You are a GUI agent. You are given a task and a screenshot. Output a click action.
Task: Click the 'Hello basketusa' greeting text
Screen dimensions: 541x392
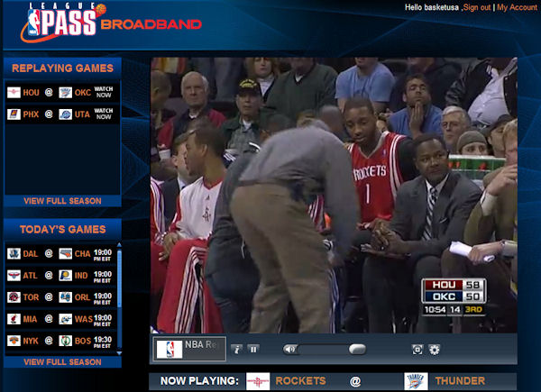pos(432,7)
